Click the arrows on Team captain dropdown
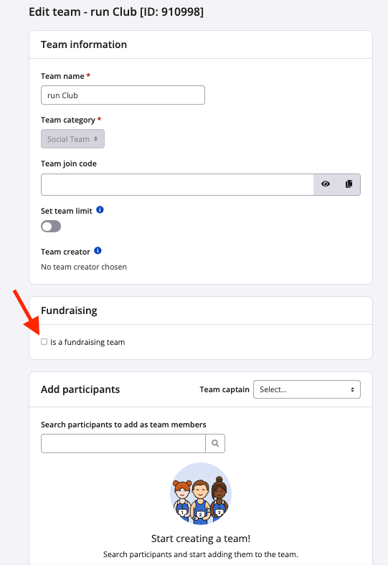This screenshot has width=388, height=565. coord(352,390)
